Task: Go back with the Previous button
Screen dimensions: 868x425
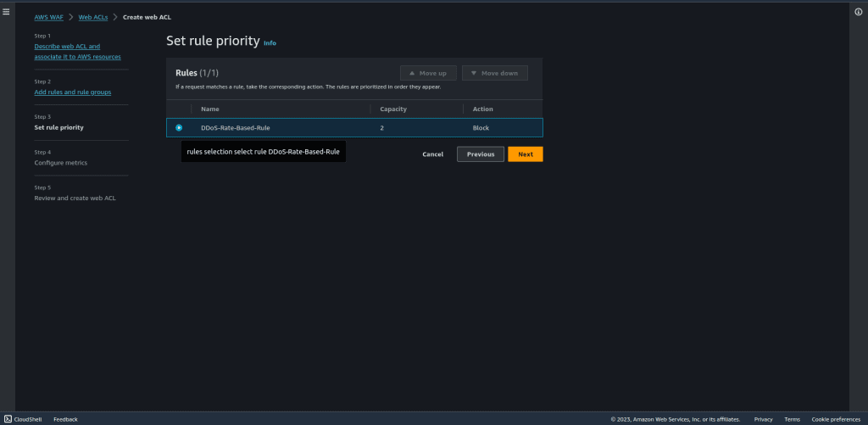Action: coord(481,154)
